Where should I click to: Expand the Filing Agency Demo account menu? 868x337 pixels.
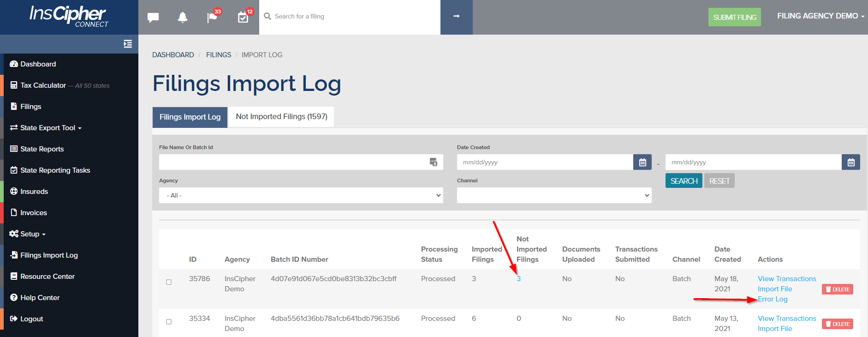coord(820,16)
